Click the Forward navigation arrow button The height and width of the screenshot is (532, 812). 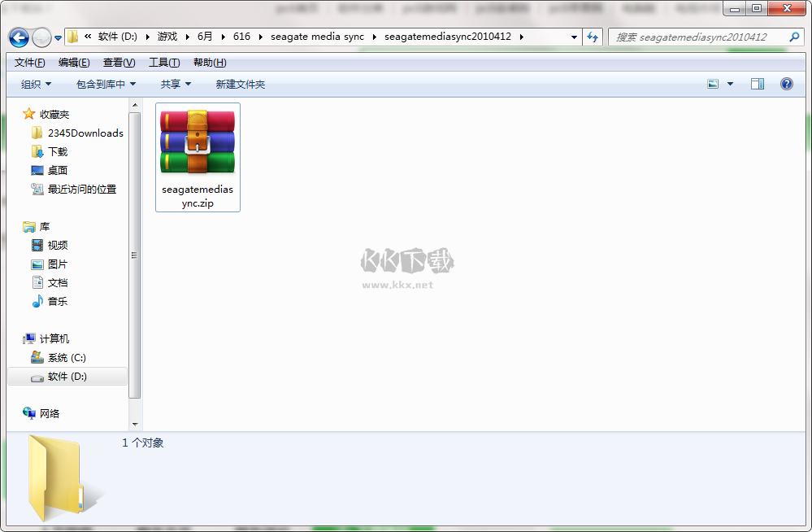pyautogui.click(x=41, y=37)
